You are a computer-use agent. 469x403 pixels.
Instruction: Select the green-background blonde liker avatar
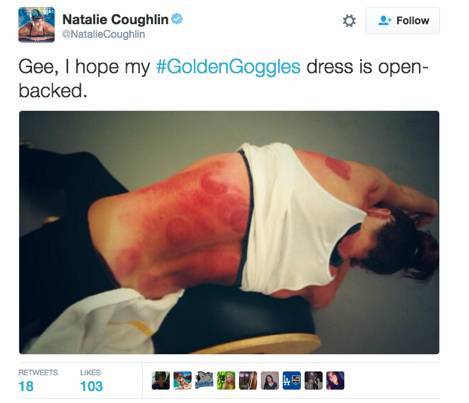(x=226, y=380)
